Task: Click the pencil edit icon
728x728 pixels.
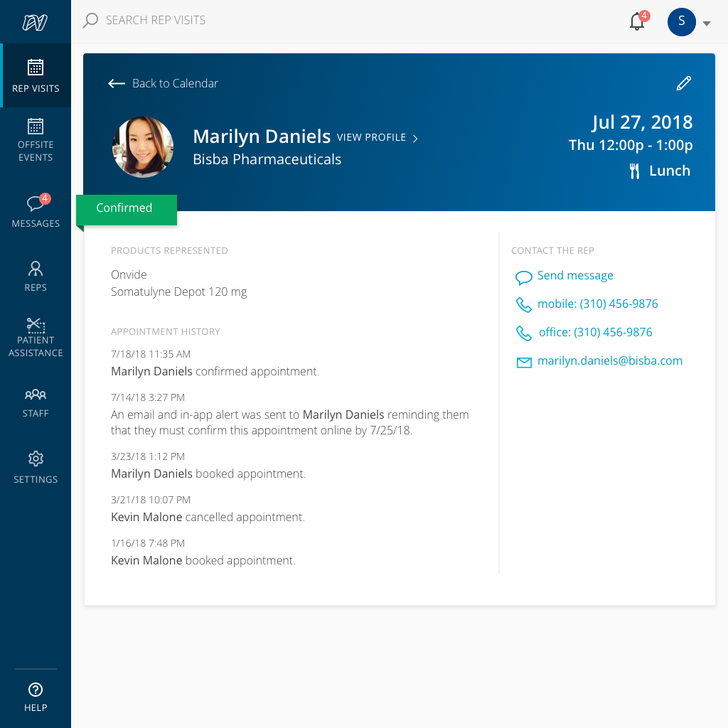Action: point(683,83)
